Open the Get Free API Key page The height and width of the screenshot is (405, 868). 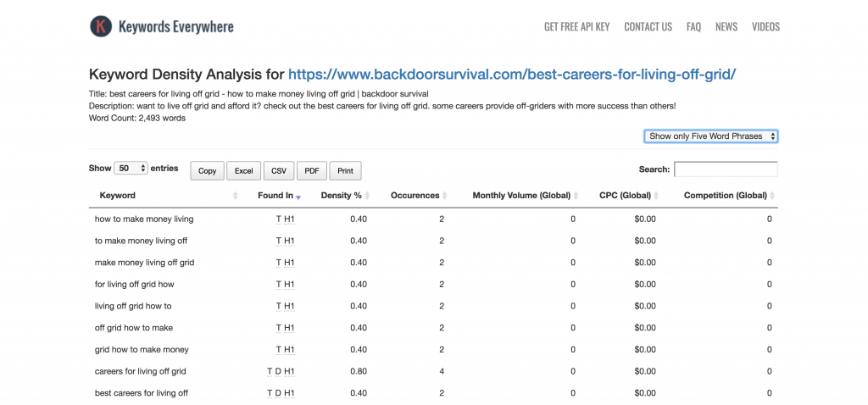576,26
